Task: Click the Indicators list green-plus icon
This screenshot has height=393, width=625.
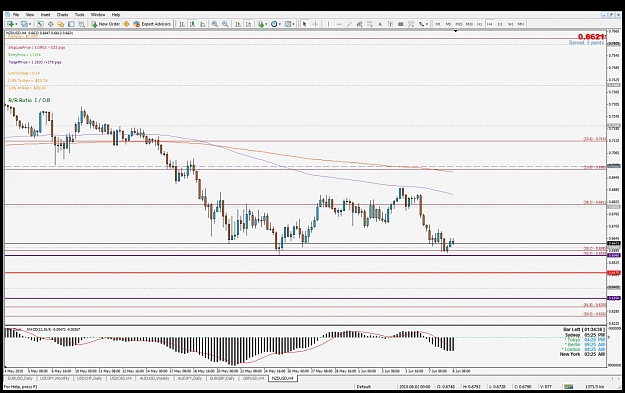Action: pyautogui.click(x=261, y=24)
